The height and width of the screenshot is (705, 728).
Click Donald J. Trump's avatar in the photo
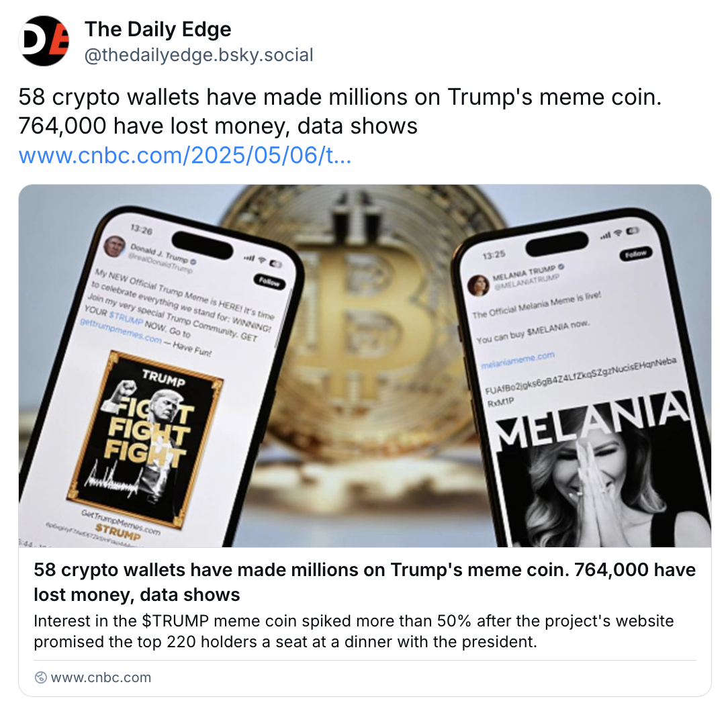(114, 246)
